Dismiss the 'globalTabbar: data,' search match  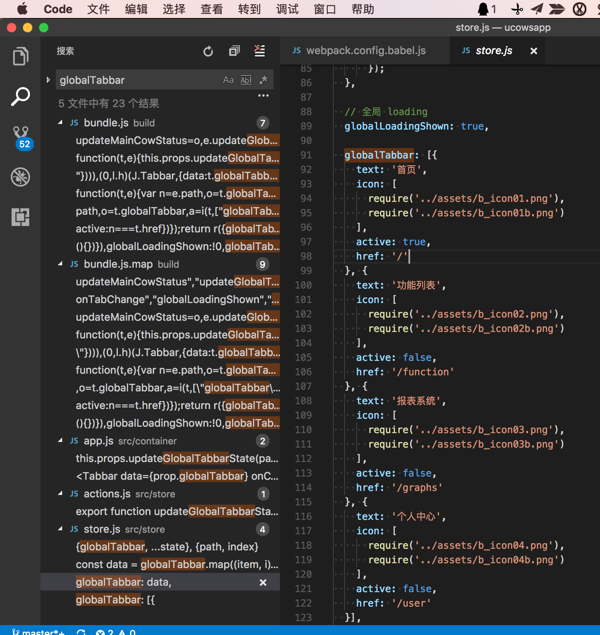[263, 582]
